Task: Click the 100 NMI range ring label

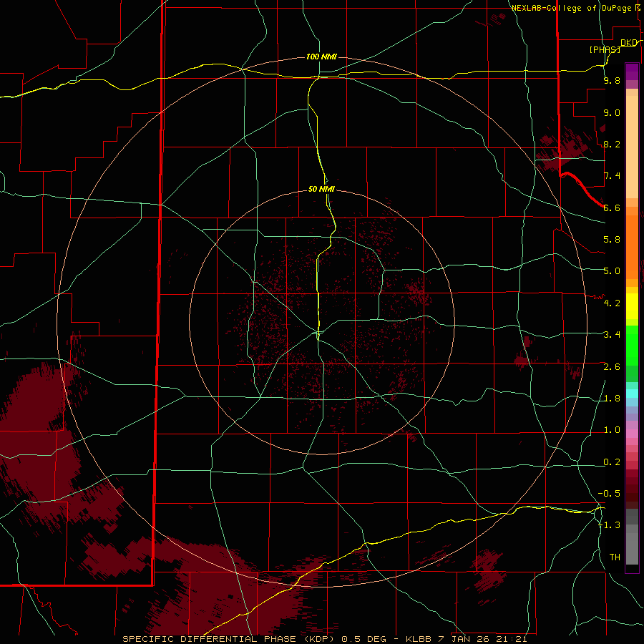Action: (x=321, y=57)
